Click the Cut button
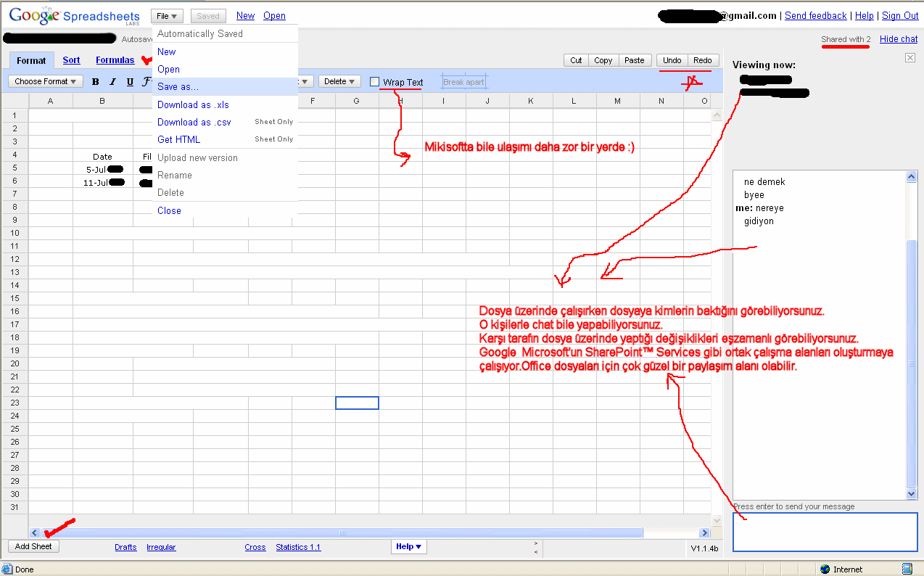This screenshot has height=576, width=924. click(x=576, y=61)
